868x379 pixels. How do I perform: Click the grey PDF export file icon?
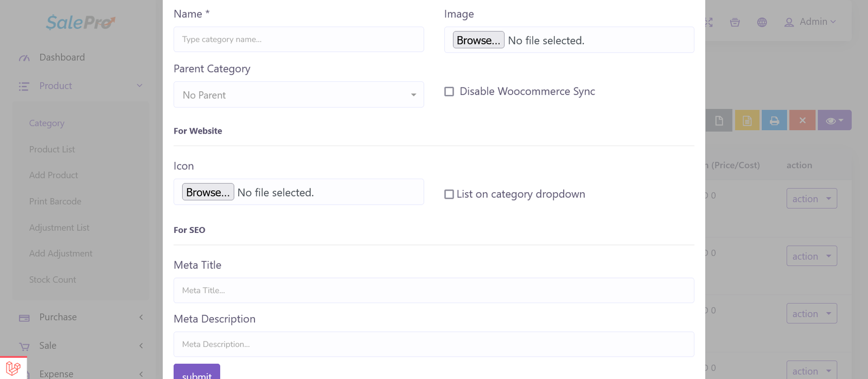tap(719, 121)
